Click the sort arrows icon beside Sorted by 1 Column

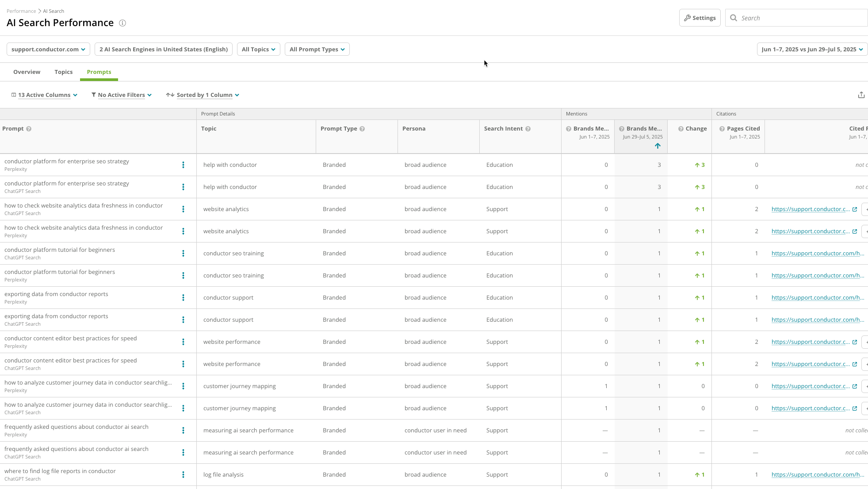tap(170, 95)
